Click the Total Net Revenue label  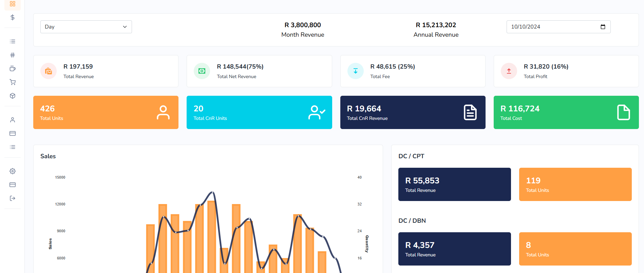coord(236,77)
